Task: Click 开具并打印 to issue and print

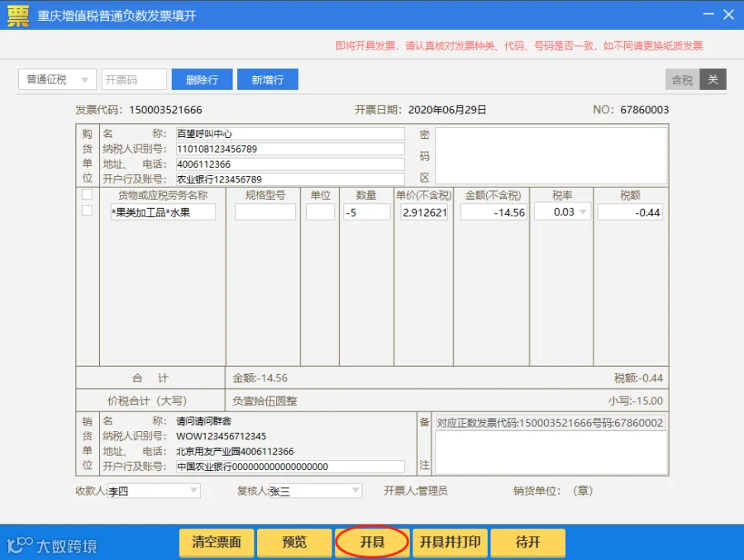Action: 450,542
